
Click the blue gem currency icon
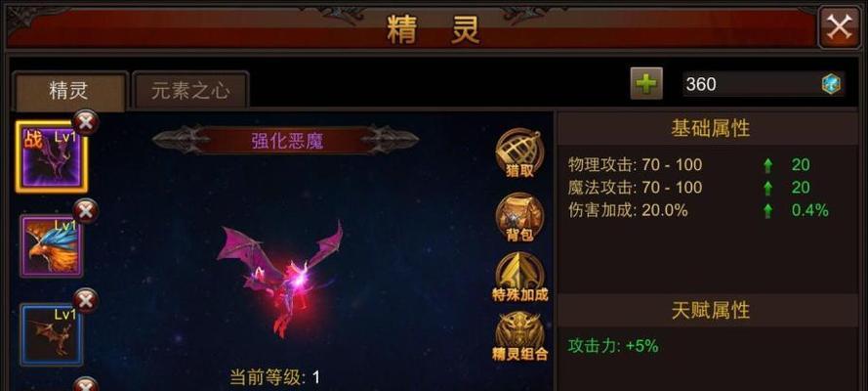tap(830, 84)
